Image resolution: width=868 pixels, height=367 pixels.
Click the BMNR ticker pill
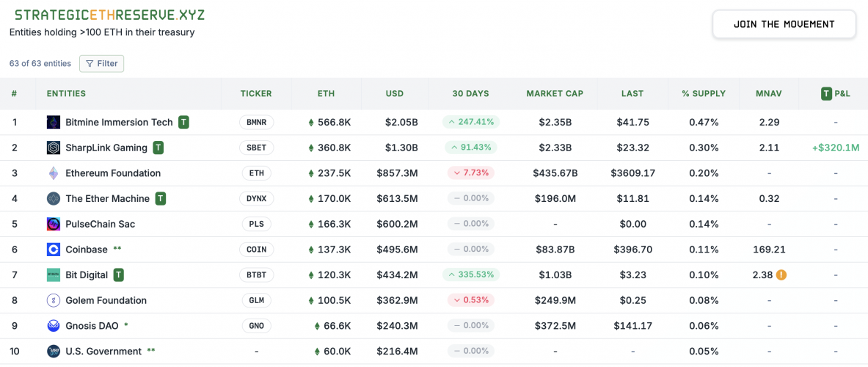point(256,123)
